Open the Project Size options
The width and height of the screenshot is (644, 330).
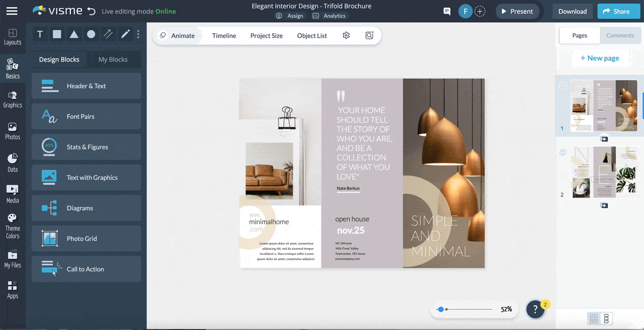click(x=266, y=35)
